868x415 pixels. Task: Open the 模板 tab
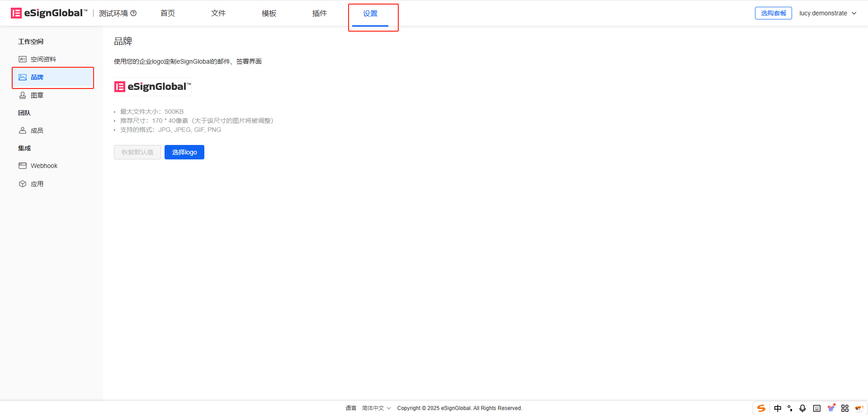click(269, 14)
